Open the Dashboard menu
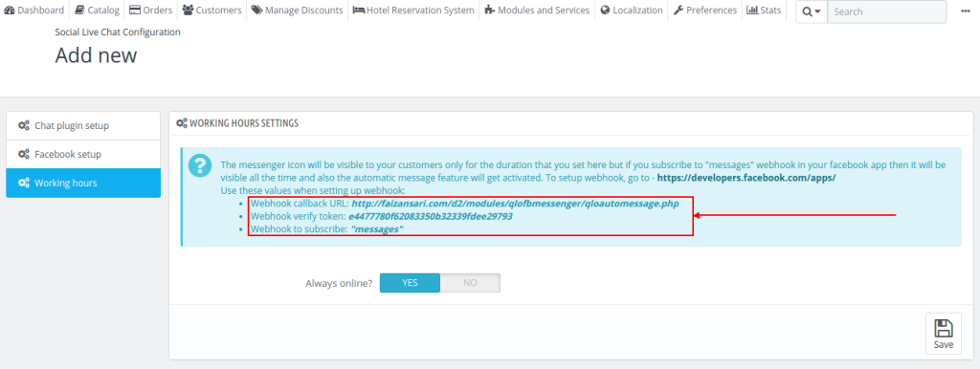The width and height of the screenshot is (980, 369). [34, 10]
